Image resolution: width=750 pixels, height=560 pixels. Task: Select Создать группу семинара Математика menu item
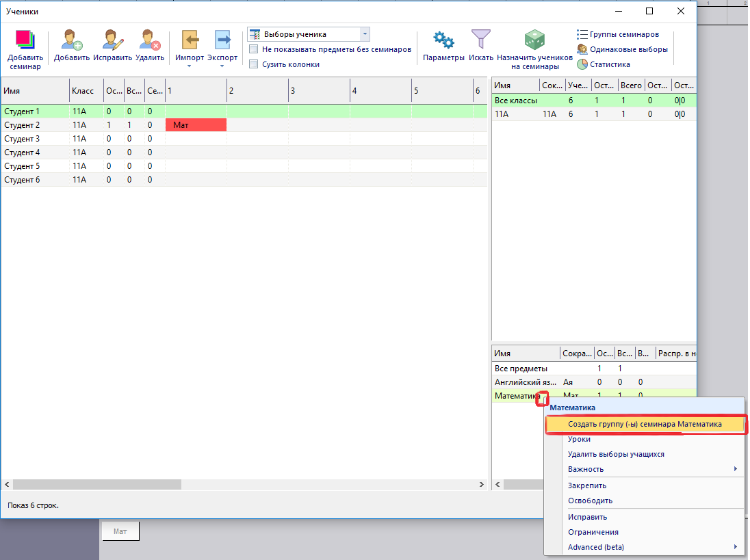click(644, 424)
